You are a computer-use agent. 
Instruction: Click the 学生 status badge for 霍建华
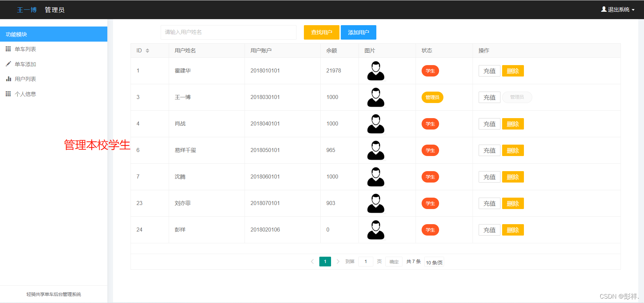[430, 71]
